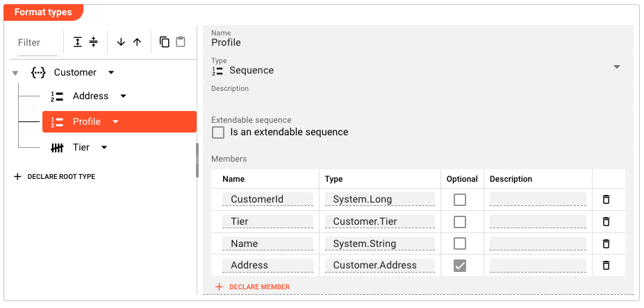Image resolution: width=644 pixels, height=308 pixels.
Task: Open the Type Sequence dropdown arrow
Action: point(616,67)
